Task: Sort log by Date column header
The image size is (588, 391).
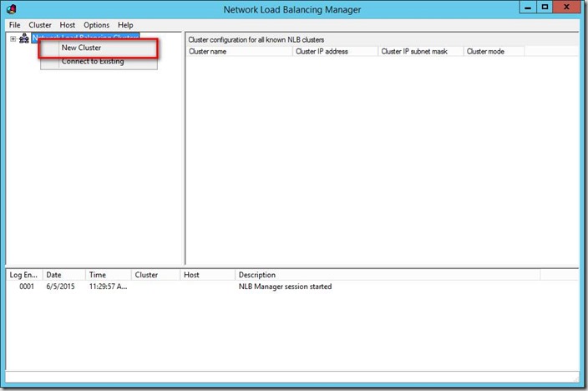Action: (63, 275)
